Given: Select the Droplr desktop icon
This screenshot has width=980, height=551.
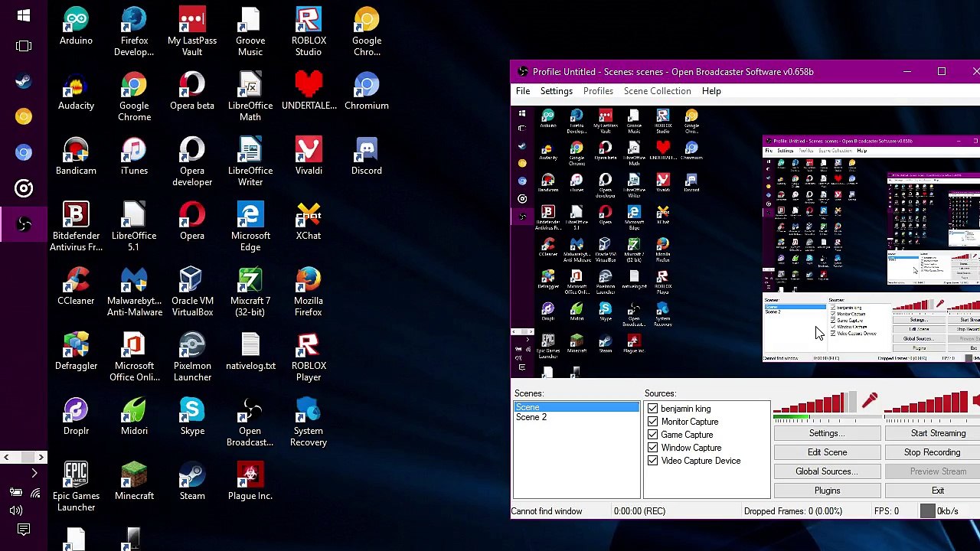Looking at the screenshot, I should 76,416.
